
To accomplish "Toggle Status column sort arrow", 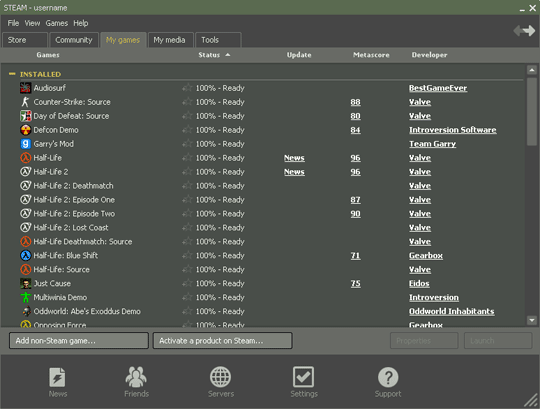I will click(228, 55).
